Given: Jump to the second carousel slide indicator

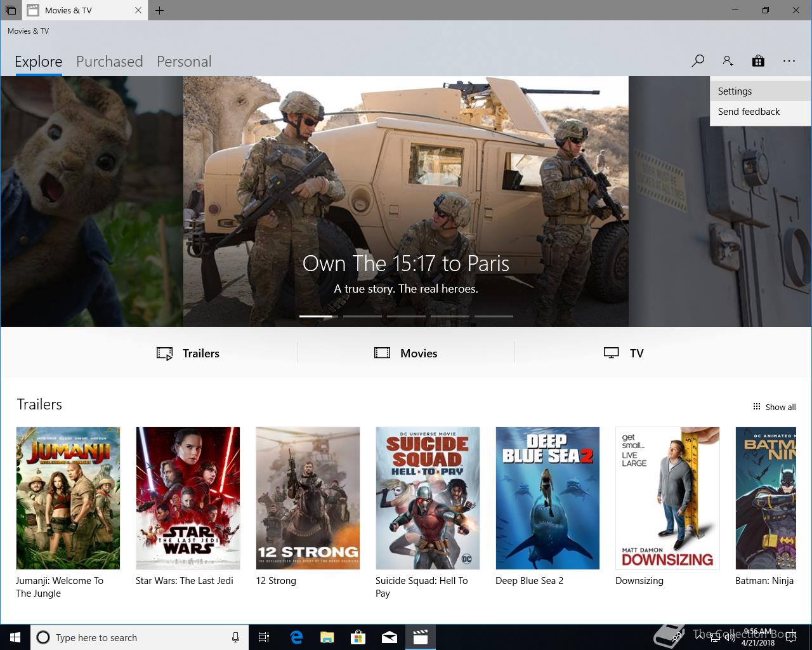Looking at the screenshot, I should click(362, 316).
